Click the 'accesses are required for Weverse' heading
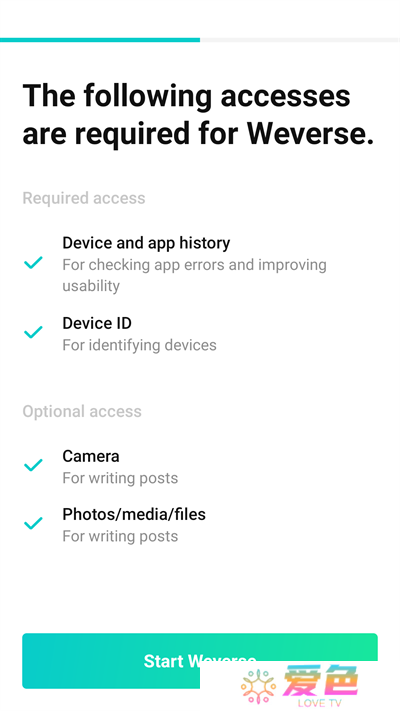The width and height of the screenshot is (400, 711). 198,115
